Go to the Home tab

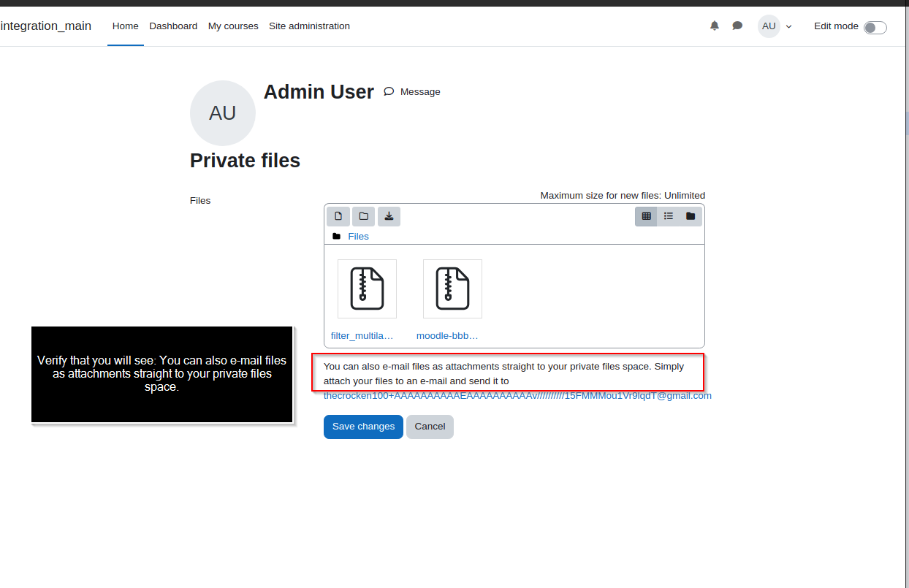pyautogui.click(x=125, y=26)
